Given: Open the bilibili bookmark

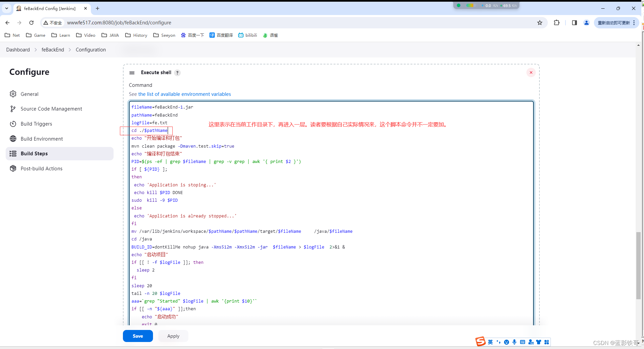Looking at the screenshot, I should (248, 35).
